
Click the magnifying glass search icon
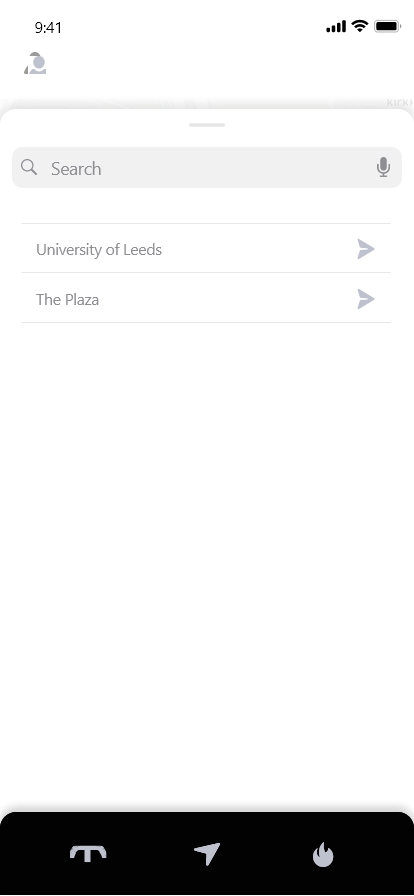29,167
